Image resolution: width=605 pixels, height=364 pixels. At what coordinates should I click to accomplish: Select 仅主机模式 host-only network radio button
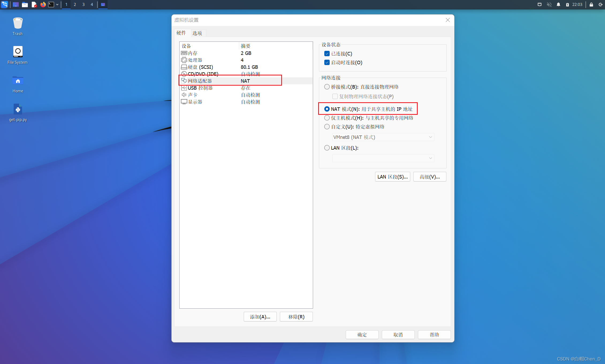(x=327, y=117)
